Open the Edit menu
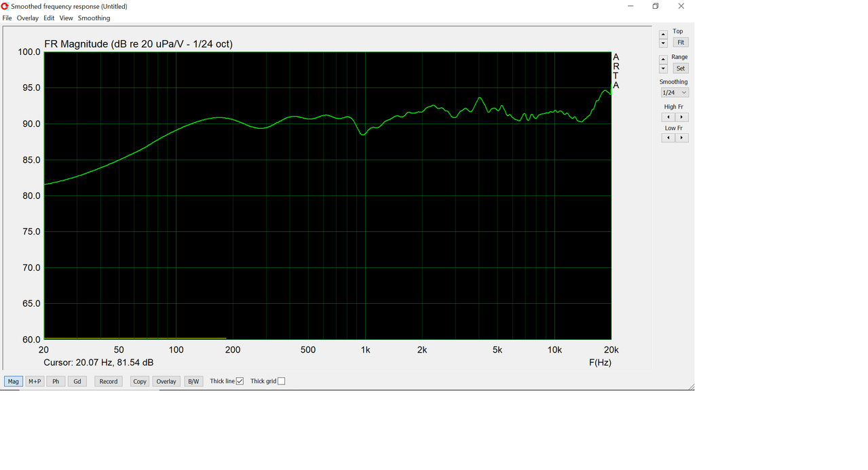Viewport: 868px width, 470px height. [x=49, y=18]
